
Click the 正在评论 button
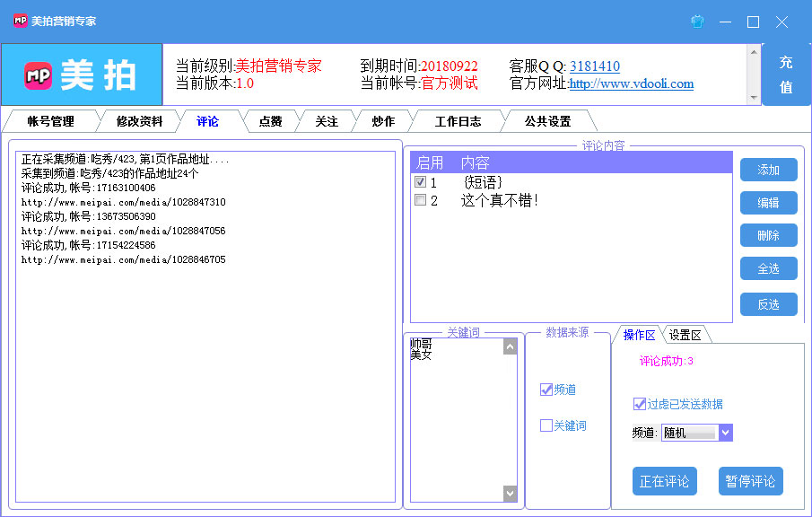665,481
